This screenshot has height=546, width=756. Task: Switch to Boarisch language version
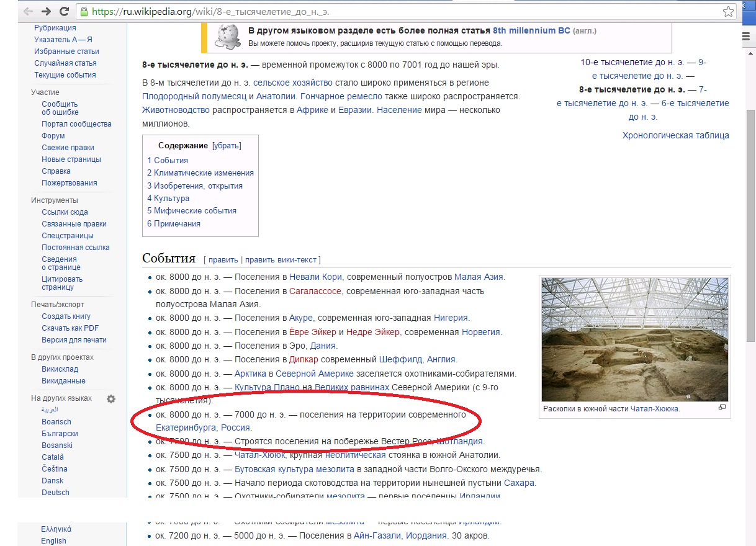point(56,422)
